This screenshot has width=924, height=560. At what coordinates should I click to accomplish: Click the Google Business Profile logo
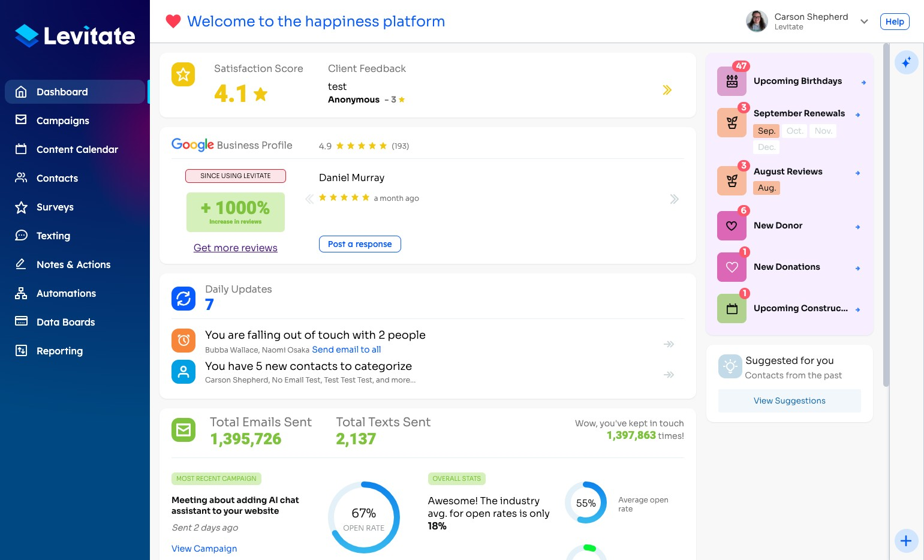(192, 144)
